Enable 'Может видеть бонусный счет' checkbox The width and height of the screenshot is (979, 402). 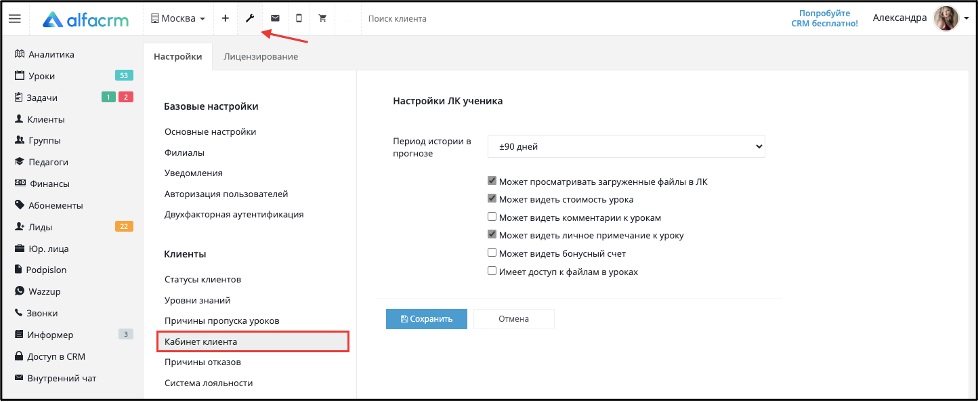491,253
